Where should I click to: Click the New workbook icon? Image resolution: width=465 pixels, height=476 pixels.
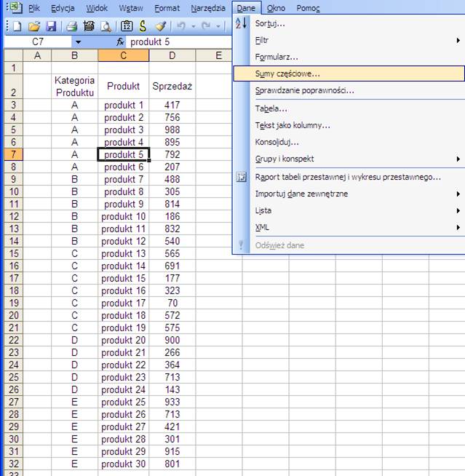tap(16, 26)
